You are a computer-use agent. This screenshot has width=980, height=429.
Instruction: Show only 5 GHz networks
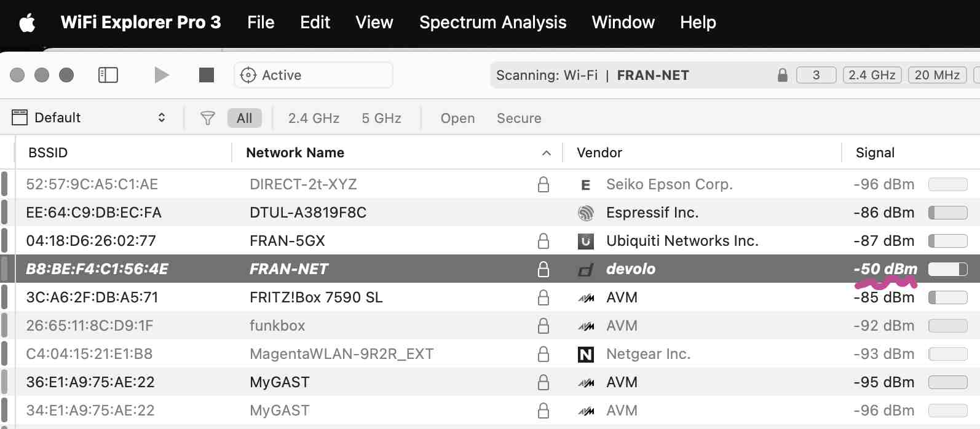[x=381, y=118]
